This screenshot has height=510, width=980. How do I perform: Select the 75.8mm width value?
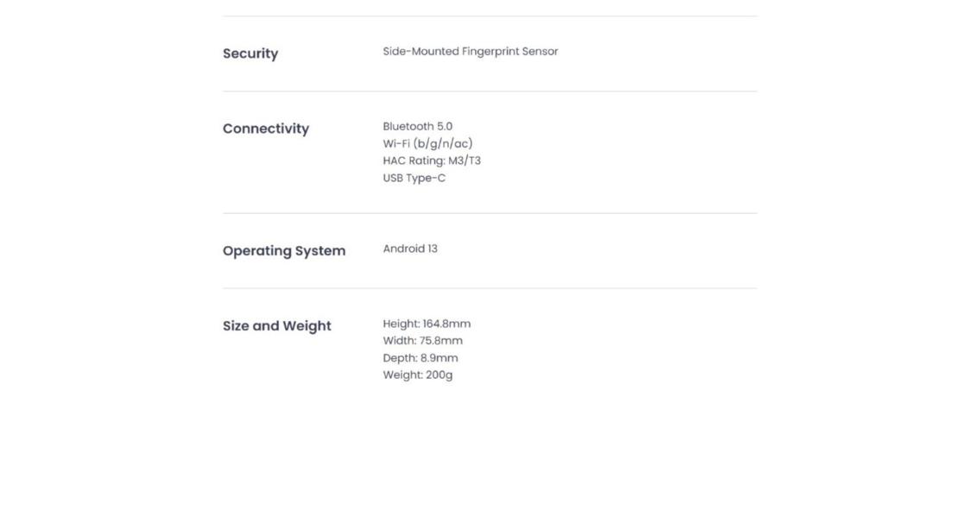point(441,341)
